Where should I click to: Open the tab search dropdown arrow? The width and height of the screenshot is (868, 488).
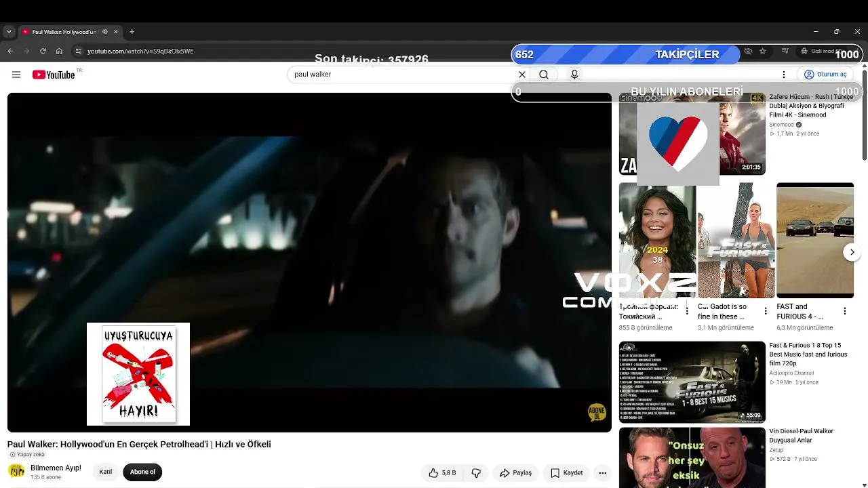(x=9, y=32)
